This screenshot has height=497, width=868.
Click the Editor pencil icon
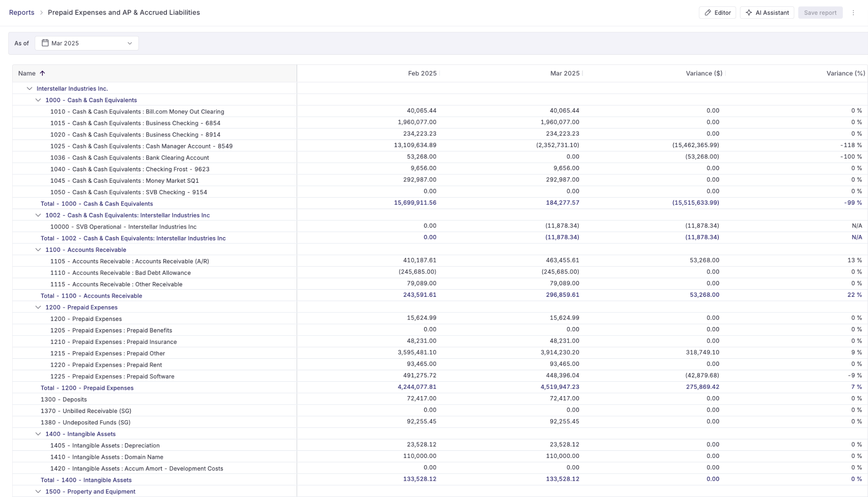[707, 13]
